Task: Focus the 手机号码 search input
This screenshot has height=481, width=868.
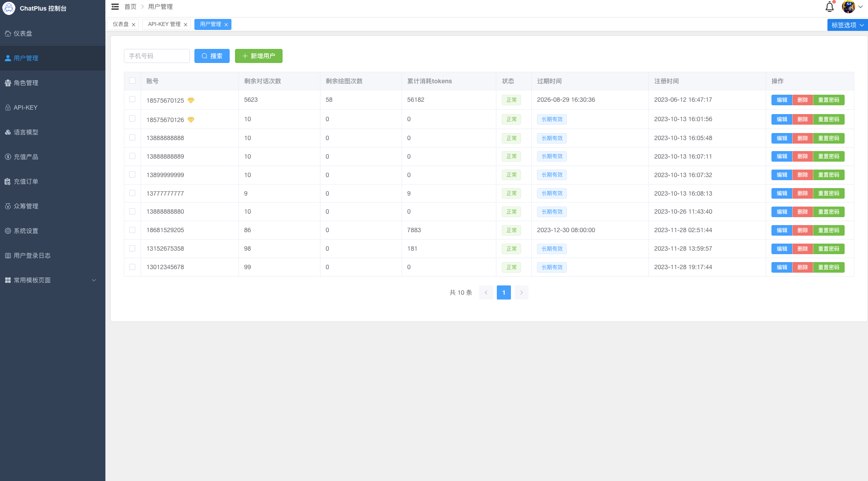Action: click(156, 56)
